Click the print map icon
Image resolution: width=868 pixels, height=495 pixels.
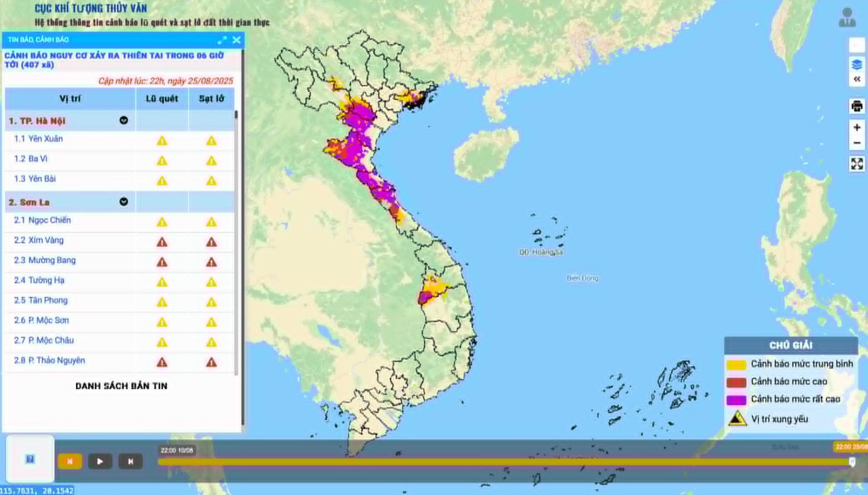click(857, 107)
